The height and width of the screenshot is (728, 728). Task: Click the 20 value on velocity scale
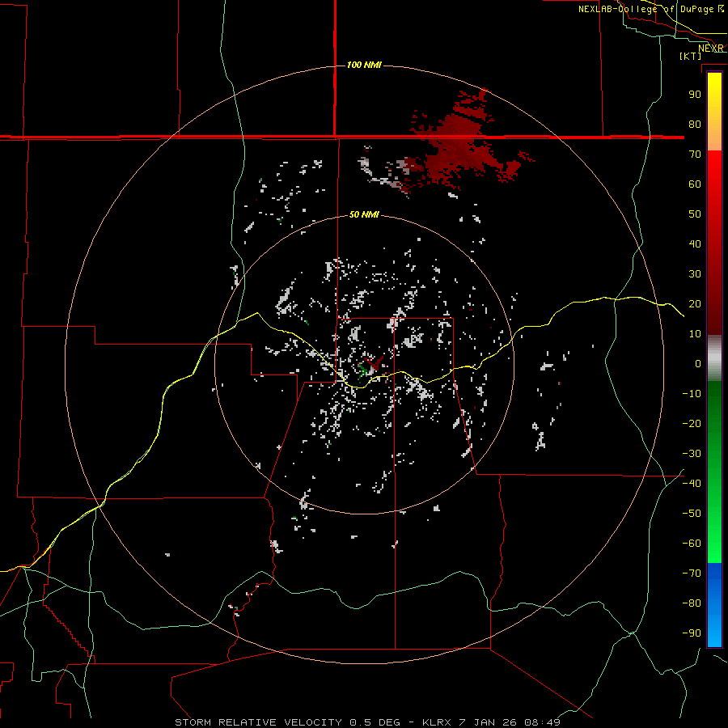coord(695,304)
